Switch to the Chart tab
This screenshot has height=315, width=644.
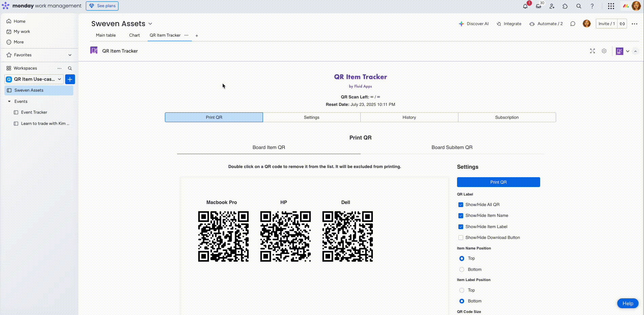pos(134,35)
